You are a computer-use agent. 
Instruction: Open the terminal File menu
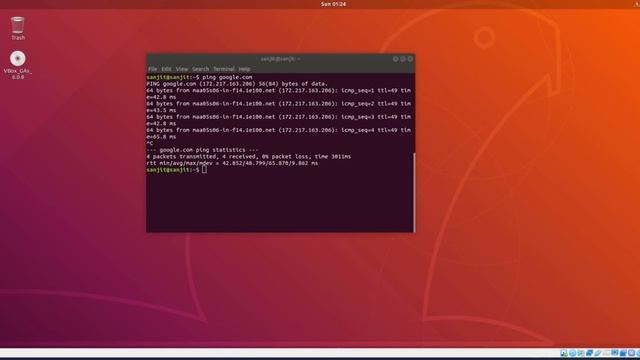pos(153,69)
